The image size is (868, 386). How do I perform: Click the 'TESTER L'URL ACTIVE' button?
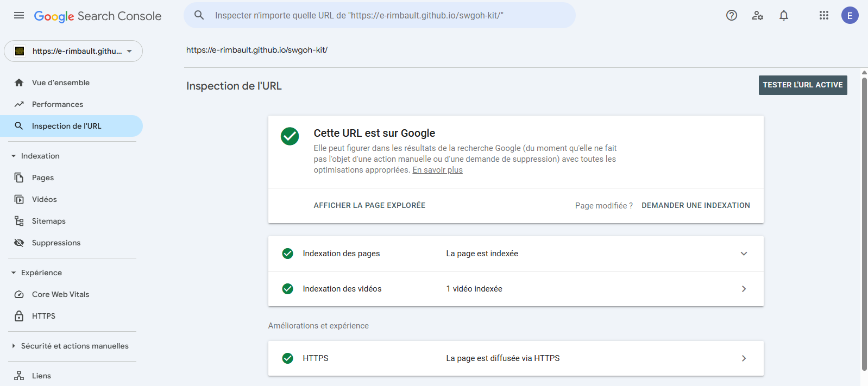(802, 85)
